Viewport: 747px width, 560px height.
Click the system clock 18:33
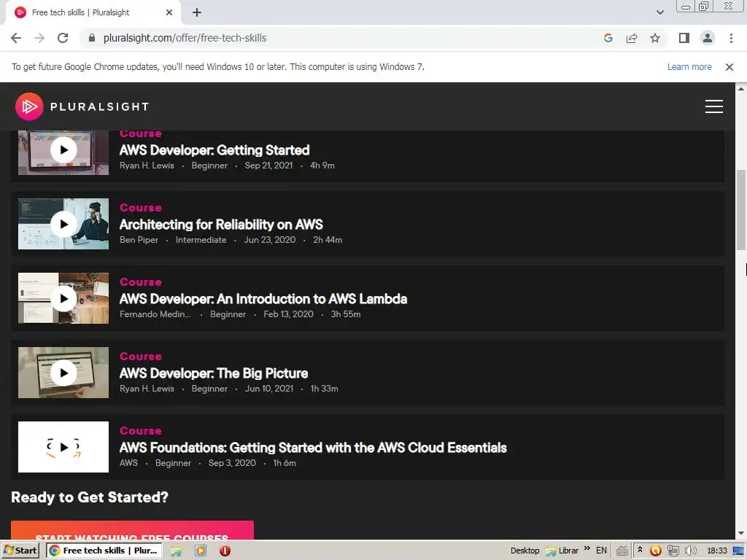[716, 551]
